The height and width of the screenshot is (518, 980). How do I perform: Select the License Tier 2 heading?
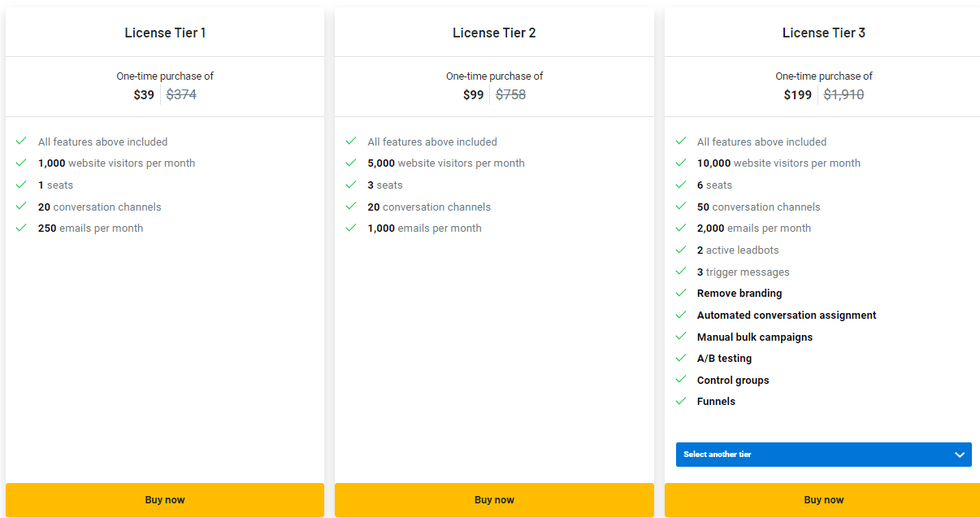(x=494, y=33)
